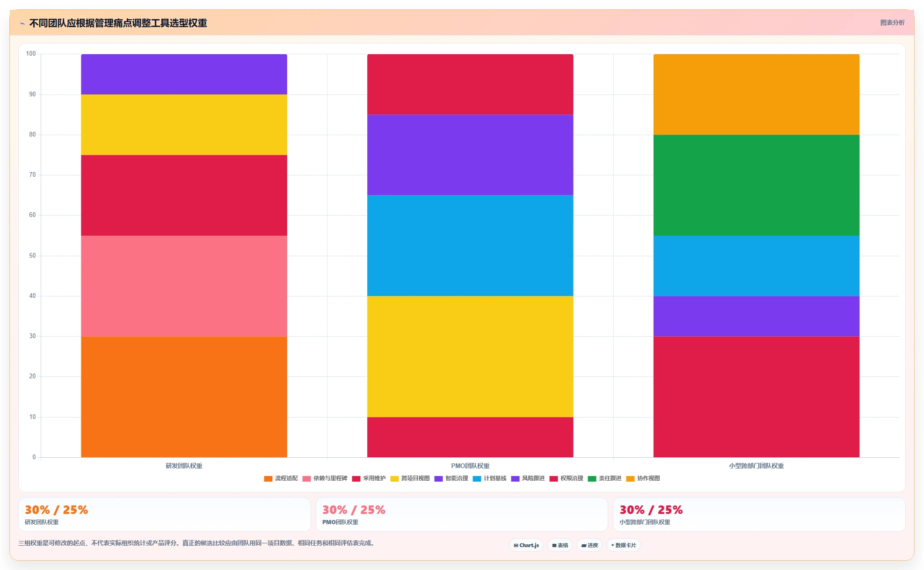
Task: Select the green segment of 小型跨部门团队权重 bar
Action: pos(757,185)
